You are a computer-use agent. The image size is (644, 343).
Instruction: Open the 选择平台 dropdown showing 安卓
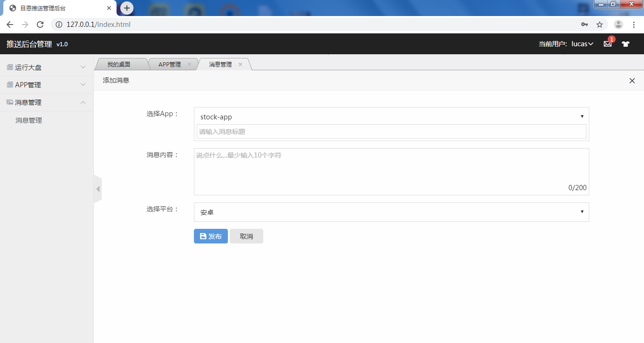pyautogui.click(x=392, y=212)
